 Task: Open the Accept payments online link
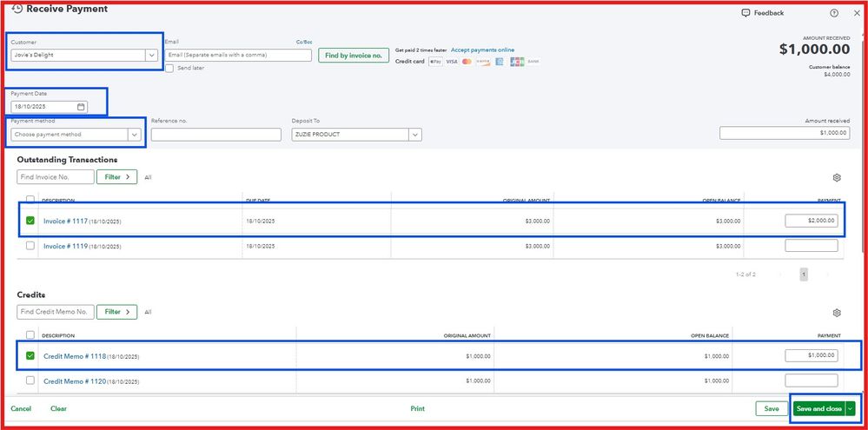tap(483, 50)
